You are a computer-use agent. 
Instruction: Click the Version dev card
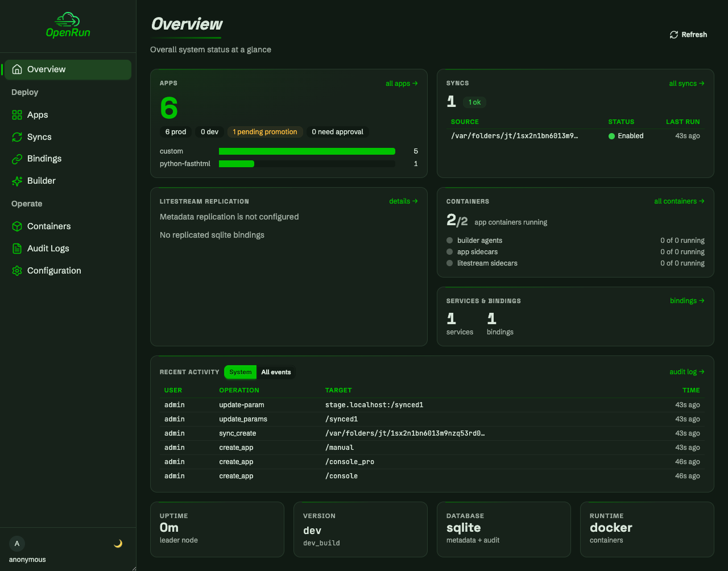[x=360, y=529]
